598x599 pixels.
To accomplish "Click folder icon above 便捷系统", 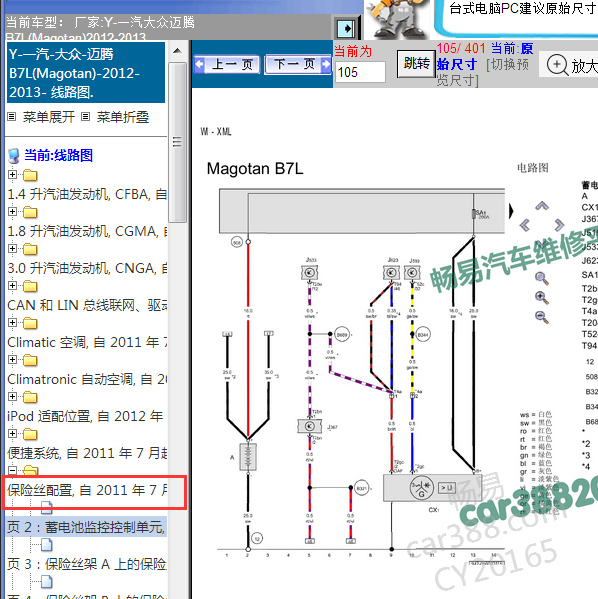I will (30, 434).
